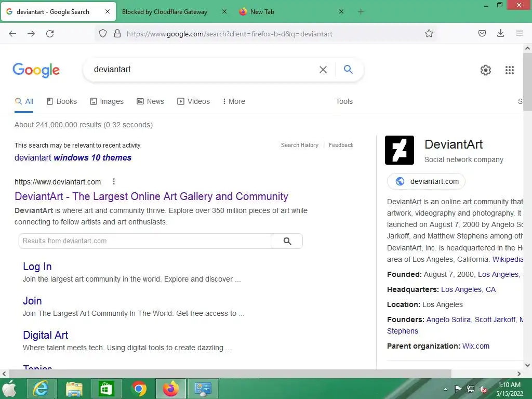Image resolution: width=532 pixels, height=399 pixels.
Task: Clear the Google search box
Action: [323, 70]
